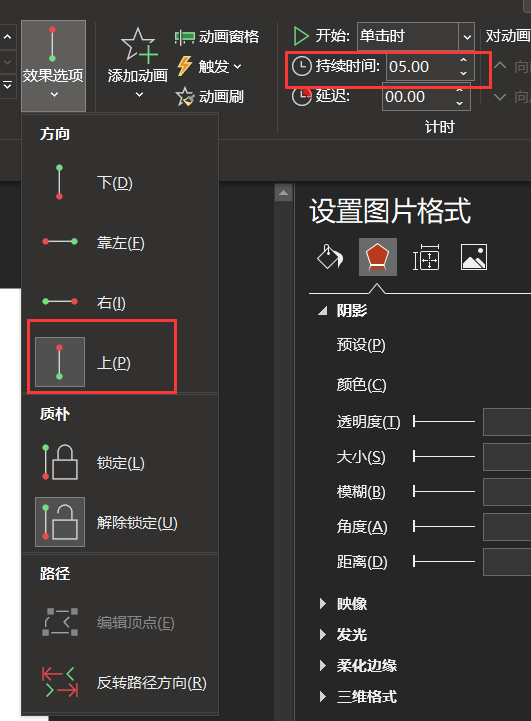Adjust the 角度(A) slider

point(444,526)
